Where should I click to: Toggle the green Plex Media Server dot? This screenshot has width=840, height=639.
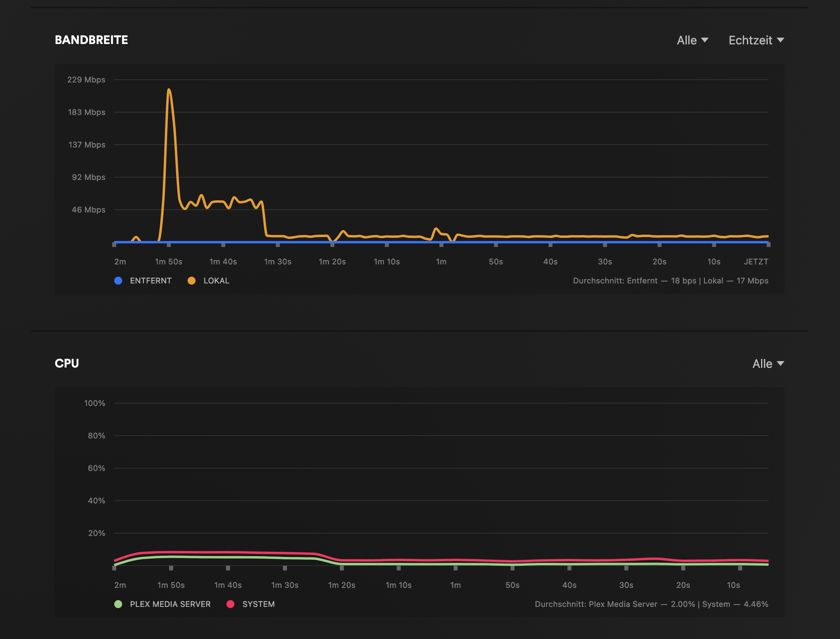(x=118, y=604)
